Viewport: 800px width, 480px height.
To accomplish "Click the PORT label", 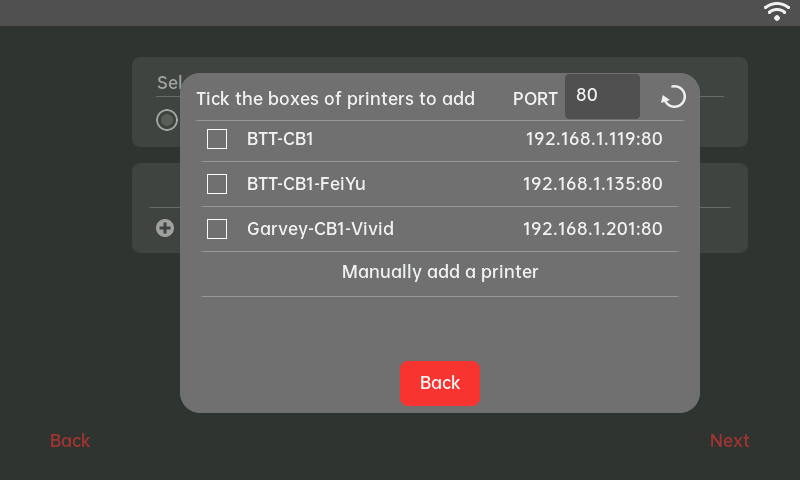I will point(535,99).
